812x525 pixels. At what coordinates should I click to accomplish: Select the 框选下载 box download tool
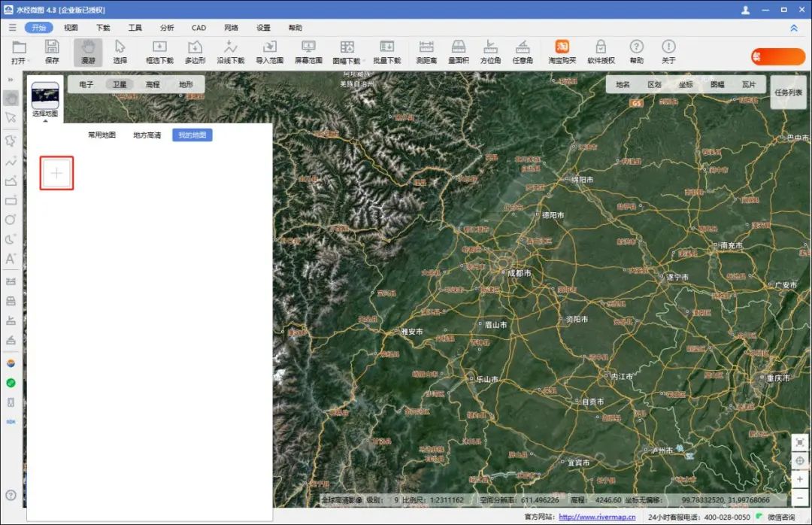[x=159, y=51]
